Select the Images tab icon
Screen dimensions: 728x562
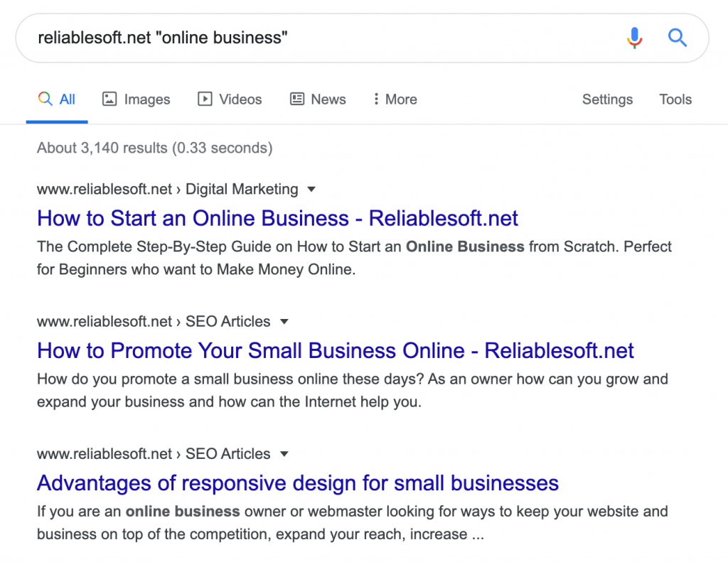(109, 99)
